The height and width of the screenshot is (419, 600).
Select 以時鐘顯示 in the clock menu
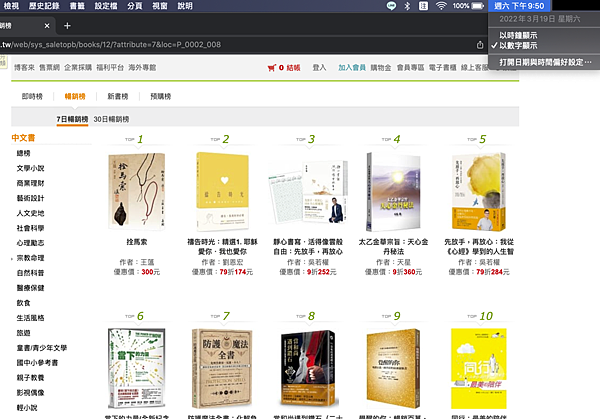[518, 35]
